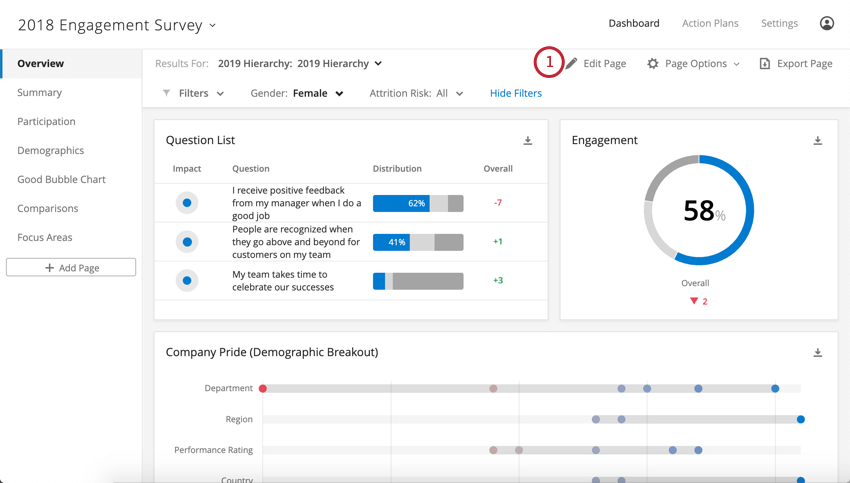Click the Region row label
Screen dimensions: 850x483
(x=239, y=419)
